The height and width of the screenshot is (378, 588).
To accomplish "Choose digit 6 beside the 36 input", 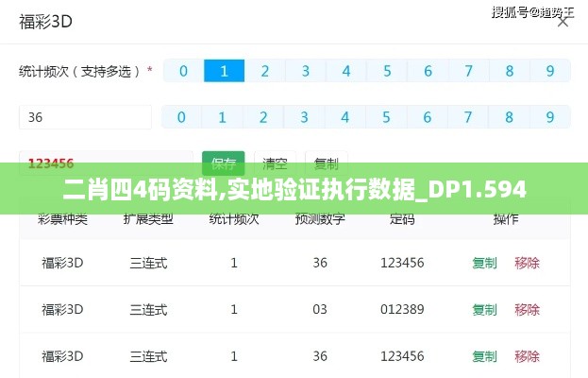I will (428, 117).
